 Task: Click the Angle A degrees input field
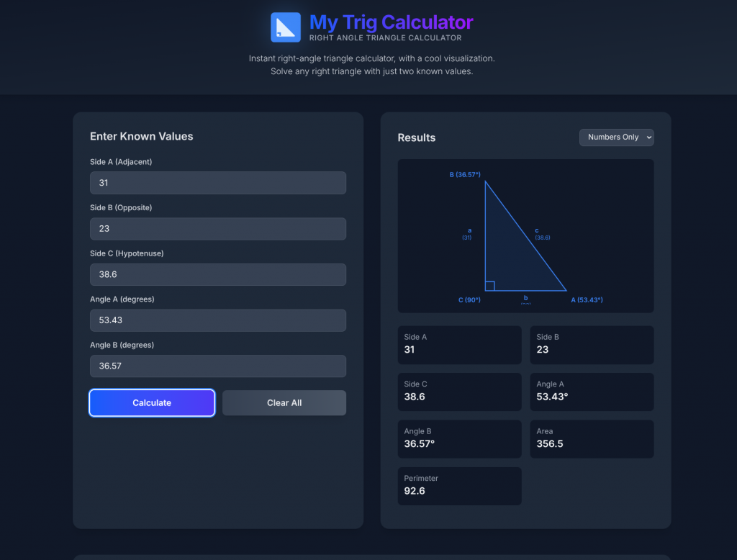click(x=217, y=320)
